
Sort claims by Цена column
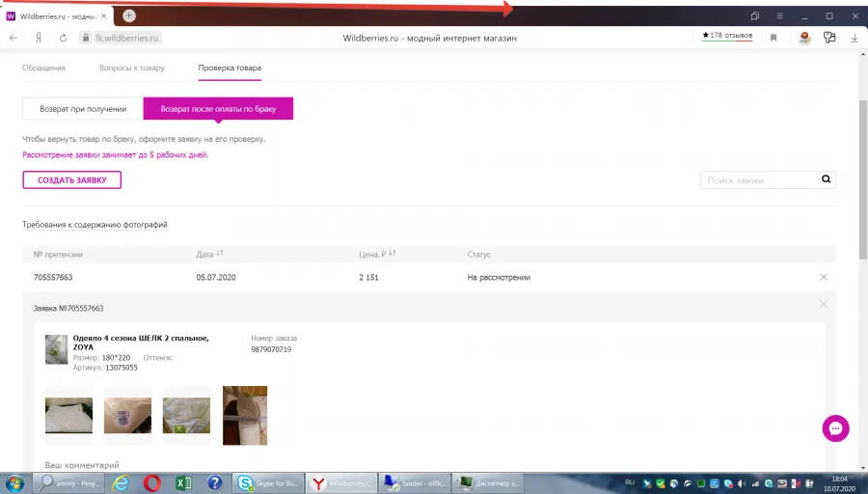pyautogui.click(x=377, y=254)
